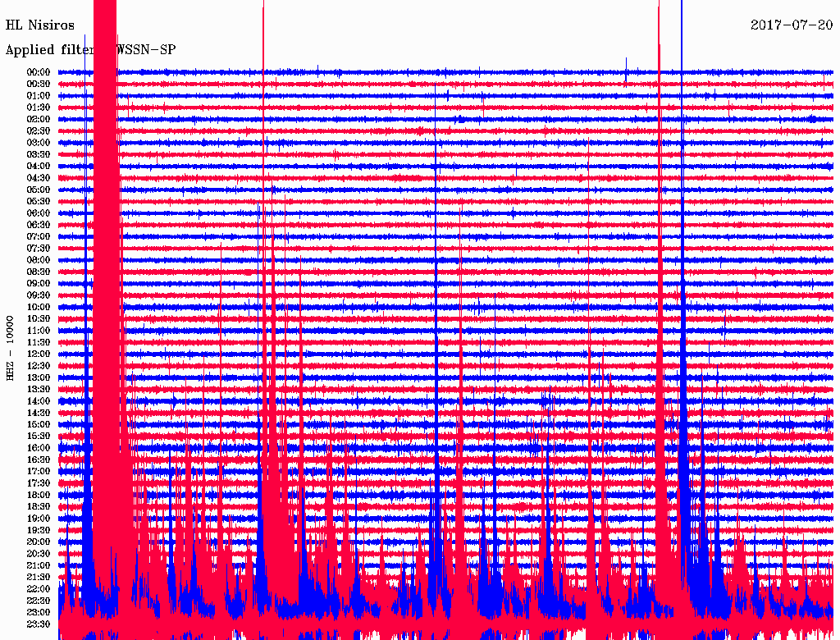
Task: Select the 00:30 time label
Action: [39, 84]
